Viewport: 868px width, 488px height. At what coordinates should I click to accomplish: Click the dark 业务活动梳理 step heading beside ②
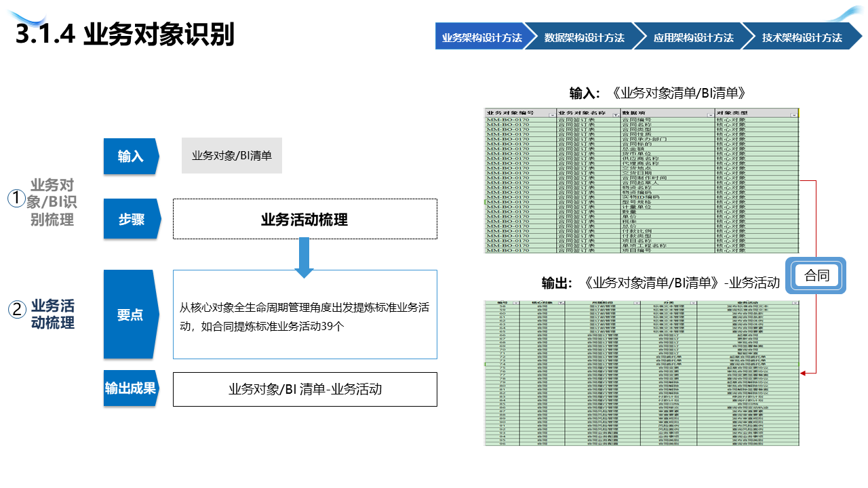pyautogui.click(x=53, y=314)
